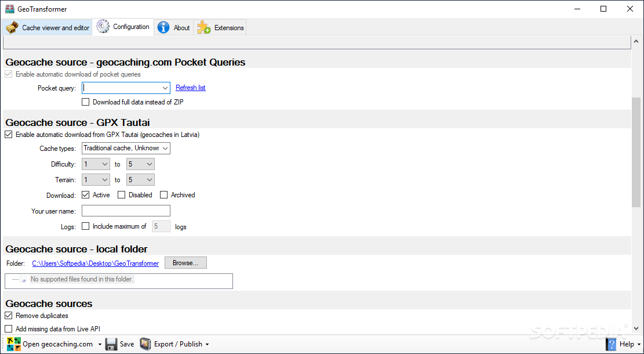
Task: Uncheck the Active download checkbox
Action: (85, 195)
